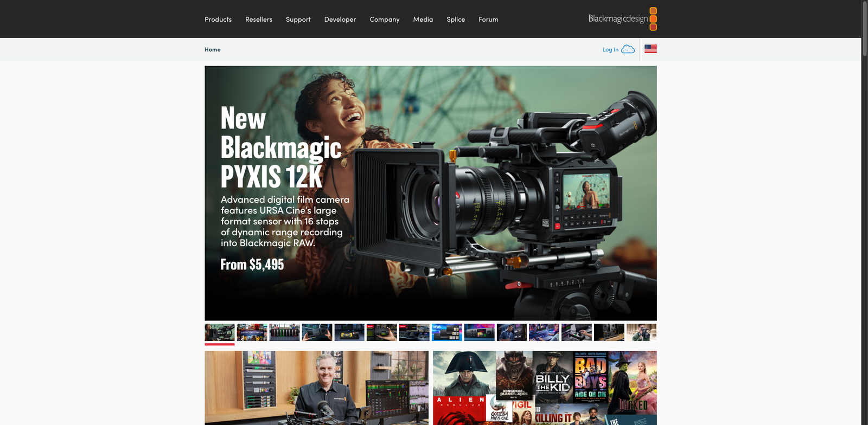The height and width of the screenshot is (425, 868).
Task: Open the Media section
Action: [x=423, y=19]
